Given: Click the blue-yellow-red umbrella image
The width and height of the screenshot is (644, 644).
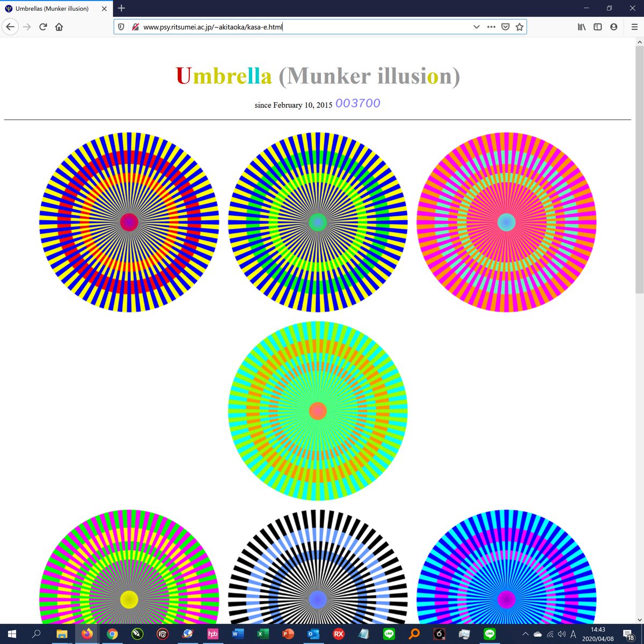Looking at the screenshot, I should pos(129,222).
